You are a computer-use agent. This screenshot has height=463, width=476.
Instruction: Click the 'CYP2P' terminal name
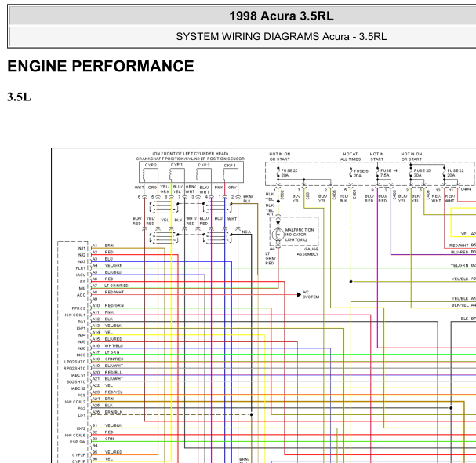79,455
